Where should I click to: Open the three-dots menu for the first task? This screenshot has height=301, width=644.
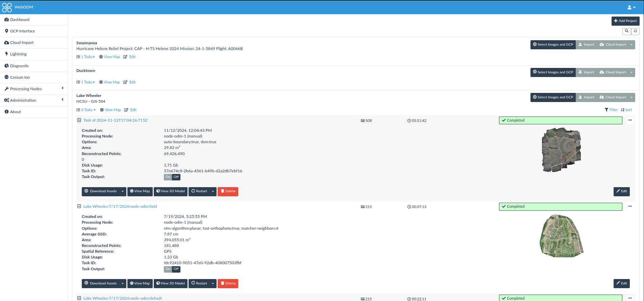pyautogui.click(x=630, y=120)
